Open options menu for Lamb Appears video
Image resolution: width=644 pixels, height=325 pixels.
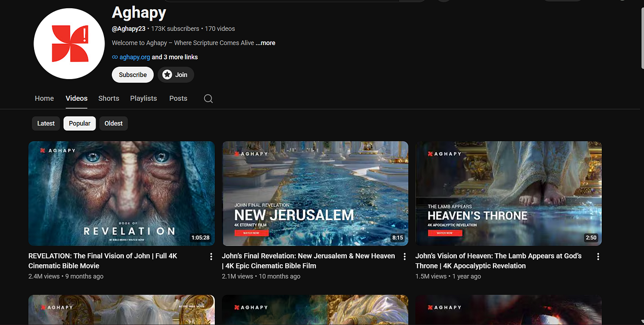pyautogui.click(x=598, y=257)
